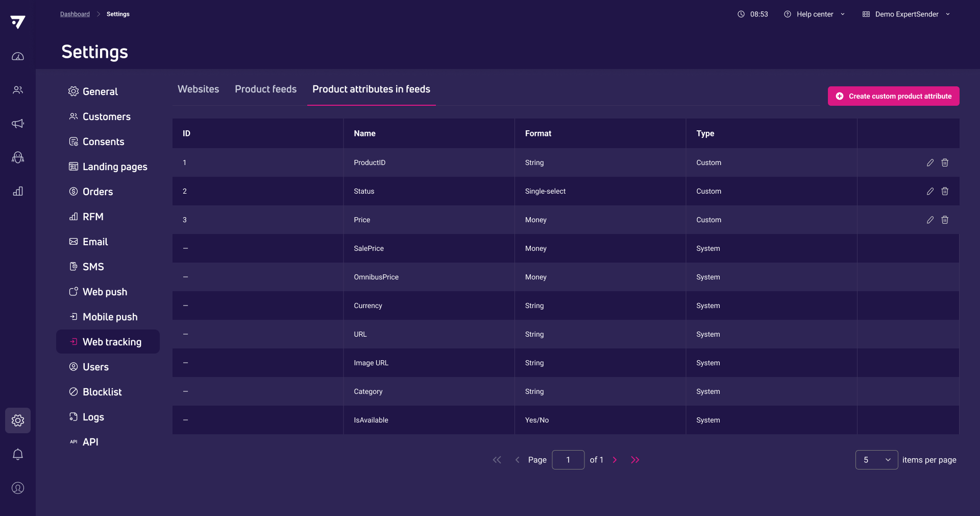The height and width of the screenshot is (516, 980).
Task: Open the items per page dropdown
Action: pos(876,460)
